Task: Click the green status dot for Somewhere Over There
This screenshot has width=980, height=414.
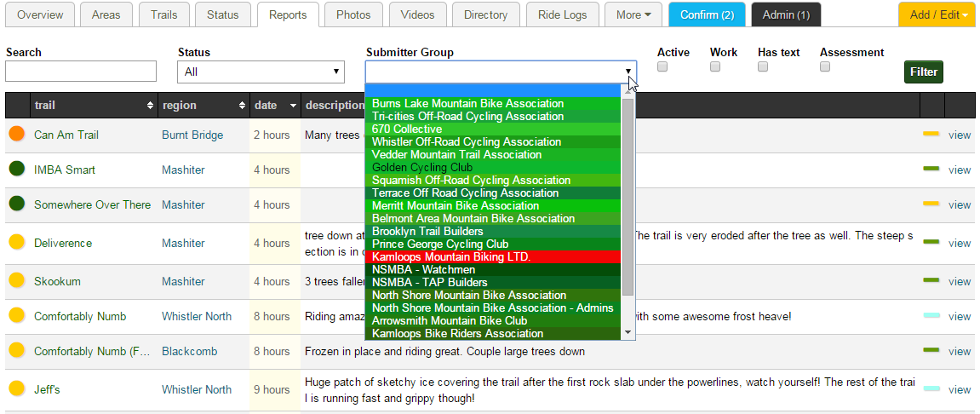Action: pos(17,204)
